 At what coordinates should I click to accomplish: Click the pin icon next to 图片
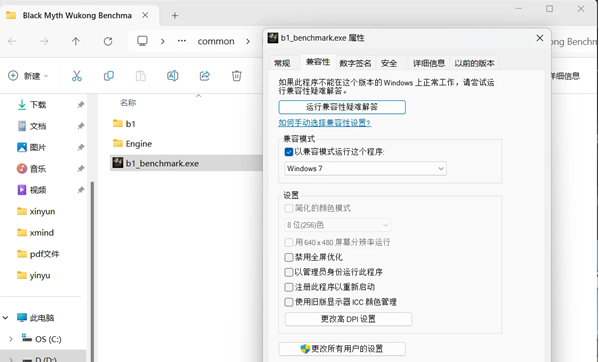click(x=81, y=147)
